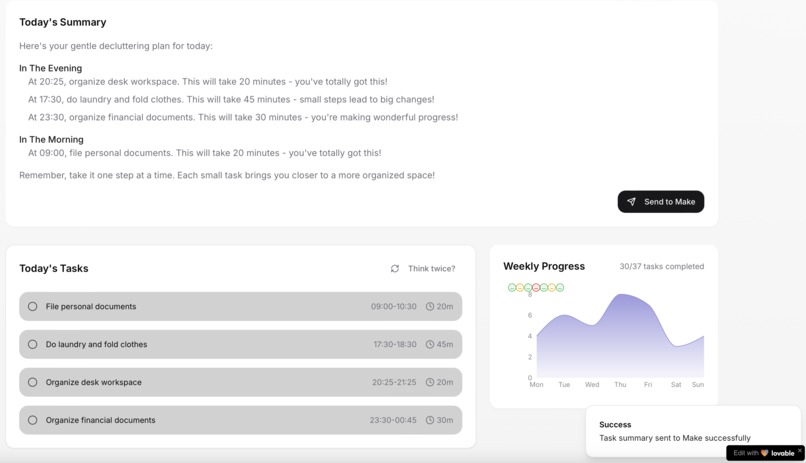Click the paper plane icon in Send to Make
Image resolution: width=806 pixels, height=463 pixels.
point(631,202)
